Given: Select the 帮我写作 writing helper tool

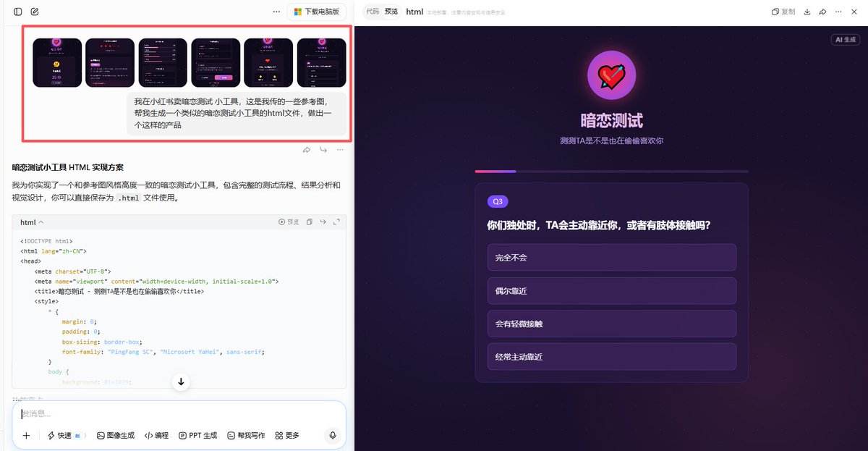Looking at the screenshot, I should pos(246,435).
